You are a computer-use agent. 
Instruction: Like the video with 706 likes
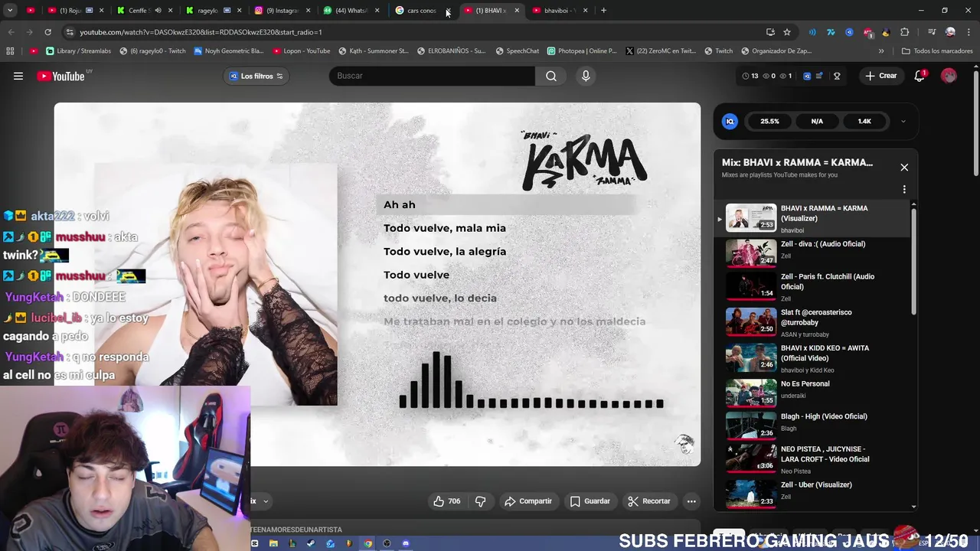(447, 501)
